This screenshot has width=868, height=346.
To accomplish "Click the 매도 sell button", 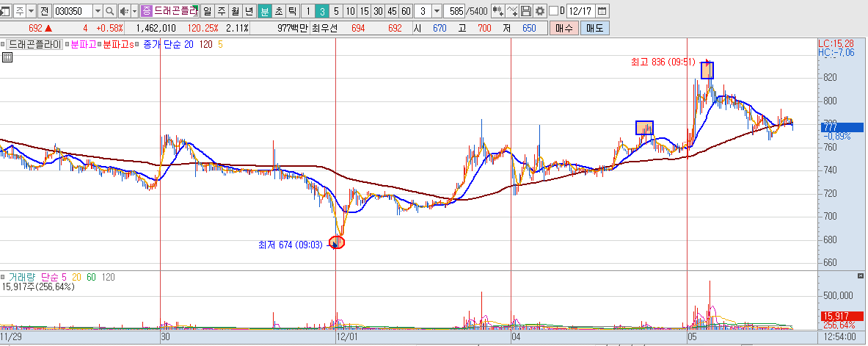I will [595, 28].
